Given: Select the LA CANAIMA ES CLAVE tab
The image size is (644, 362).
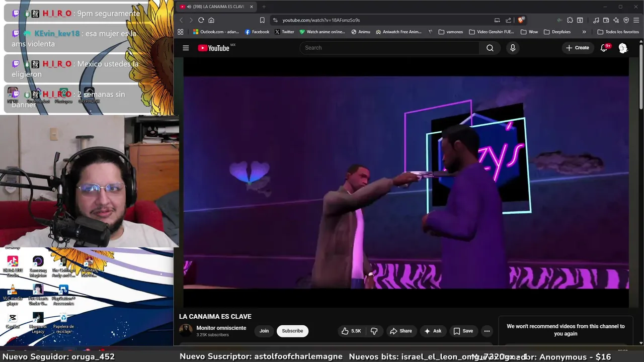Looking at the screenshot, I should point(216,7).
